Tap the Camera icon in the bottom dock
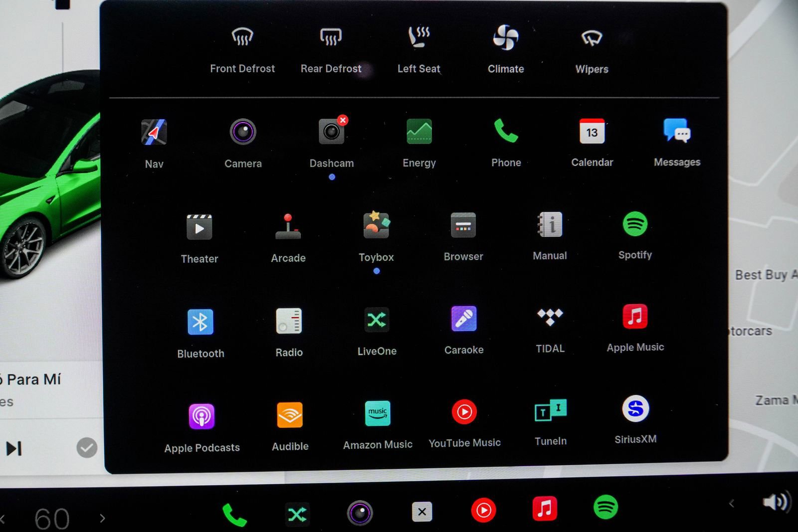Image resolution: width=798 pixels, height=532 pixels. (360, 513)
